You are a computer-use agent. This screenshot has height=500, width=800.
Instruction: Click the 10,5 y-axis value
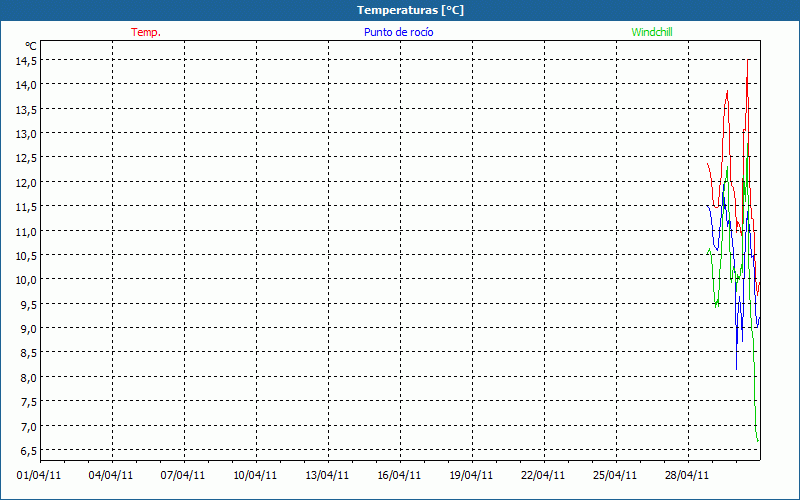coord(26,256)
